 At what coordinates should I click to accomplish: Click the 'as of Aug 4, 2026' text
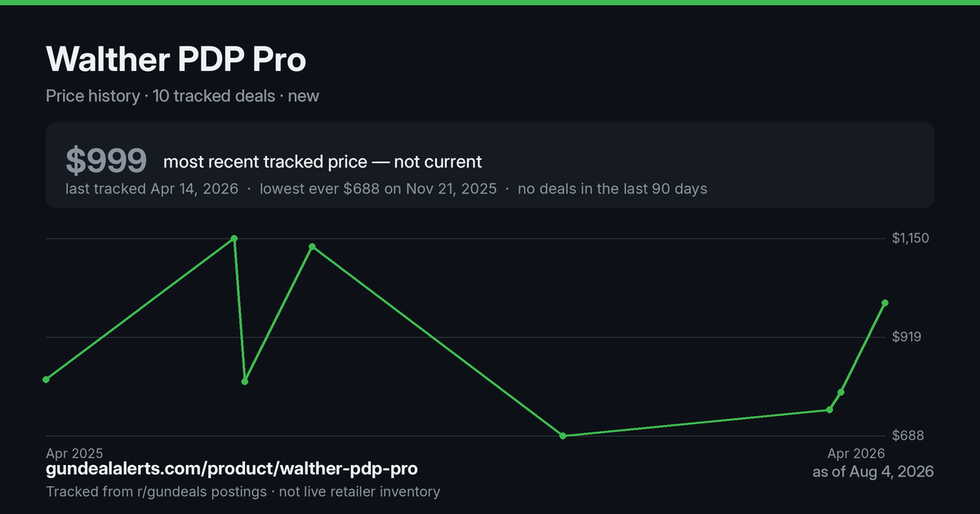(873, 472)
